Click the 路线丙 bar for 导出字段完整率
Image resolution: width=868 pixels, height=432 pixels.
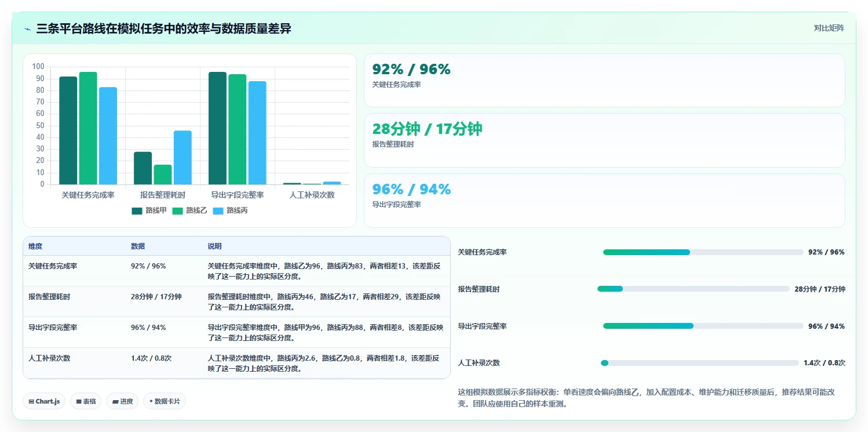click(257, 133)
